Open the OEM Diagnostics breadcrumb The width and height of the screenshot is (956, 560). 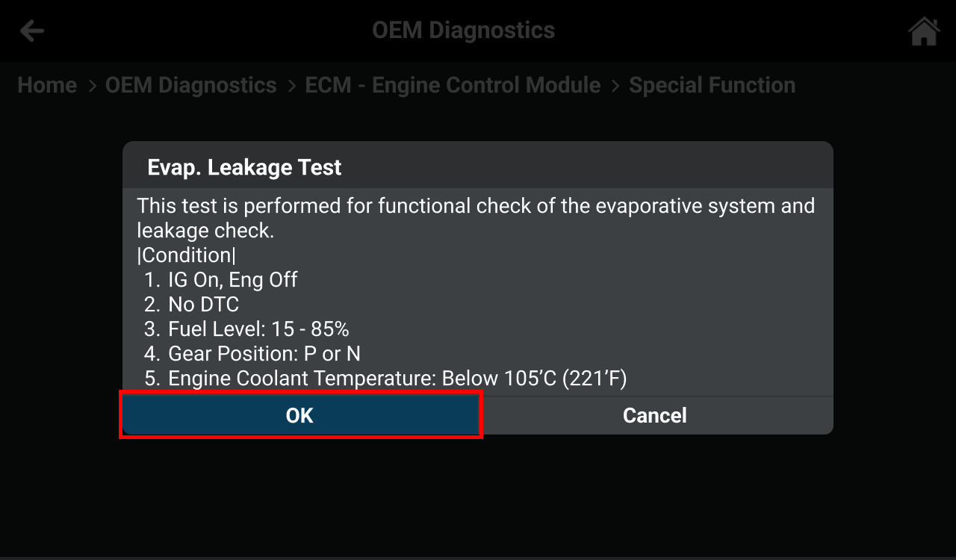tap(190, 85)
